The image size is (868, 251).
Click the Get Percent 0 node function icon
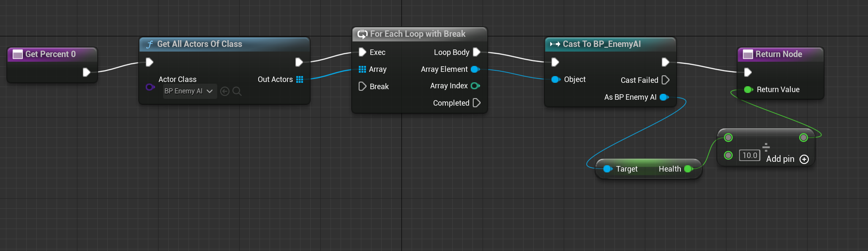click(18, 54)
